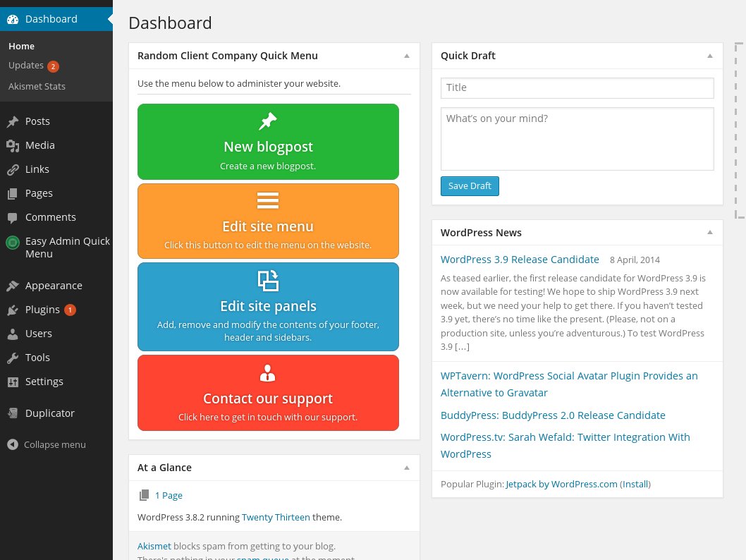Click the blue Edit site panels button
746x560 pixels.
268,307
